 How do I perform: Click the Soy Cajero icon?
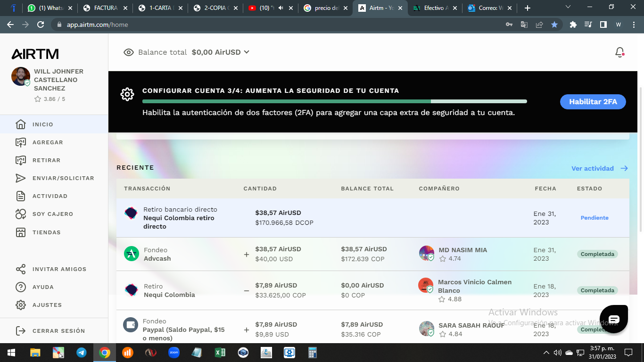point(21,214)
